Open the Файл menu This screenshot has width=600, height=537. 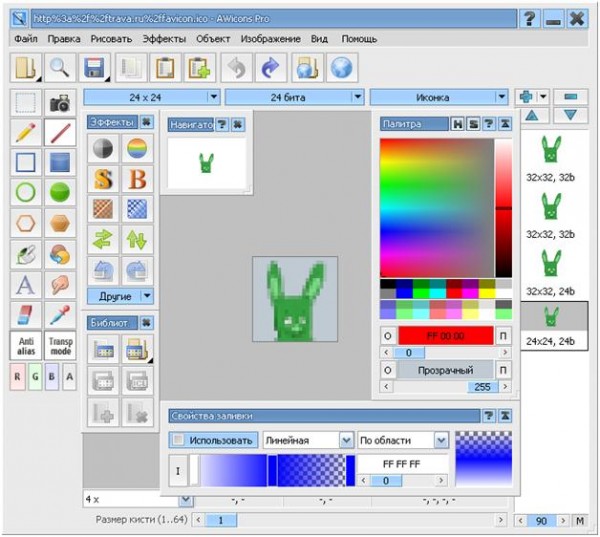(26, 39)
